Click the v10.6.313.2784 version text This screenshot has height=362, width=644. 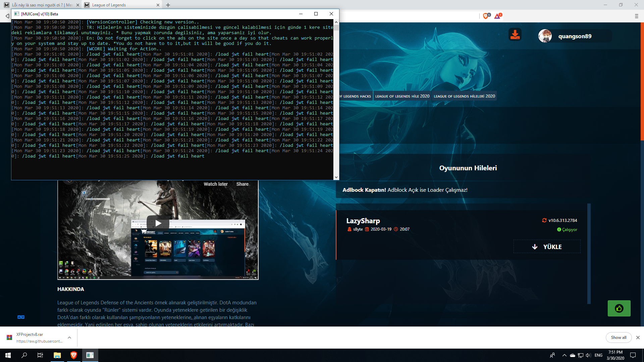tap(563, 220)
